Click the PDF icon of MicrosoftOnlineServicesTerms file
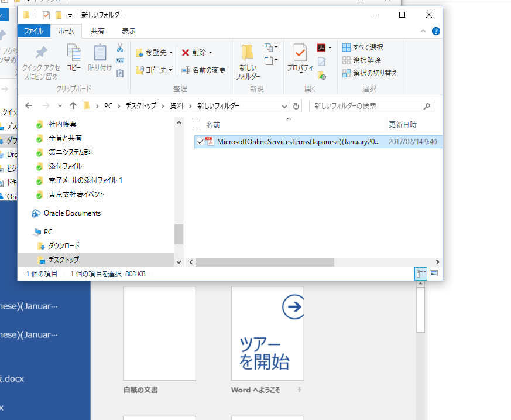 pos(210,142)
